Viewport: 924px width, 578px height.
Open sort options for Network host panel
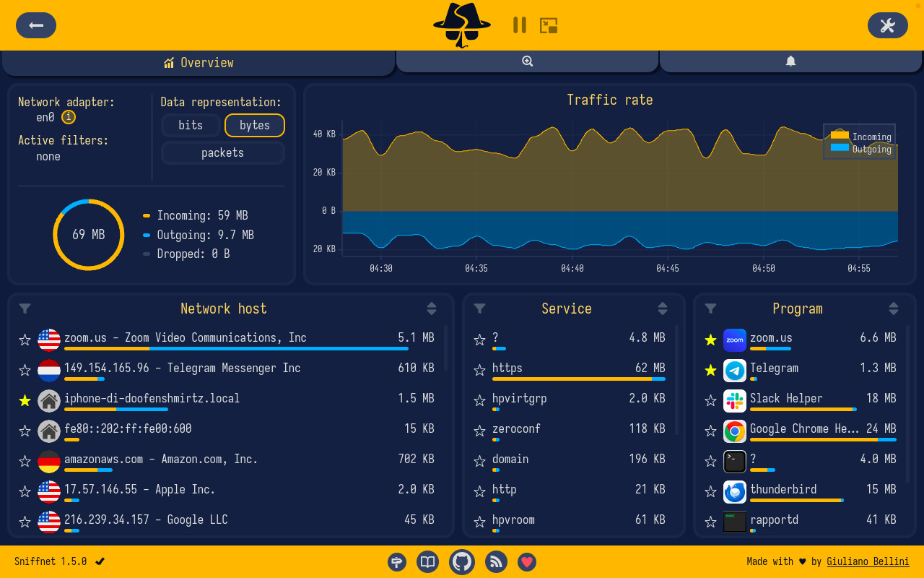coord(431,309)
